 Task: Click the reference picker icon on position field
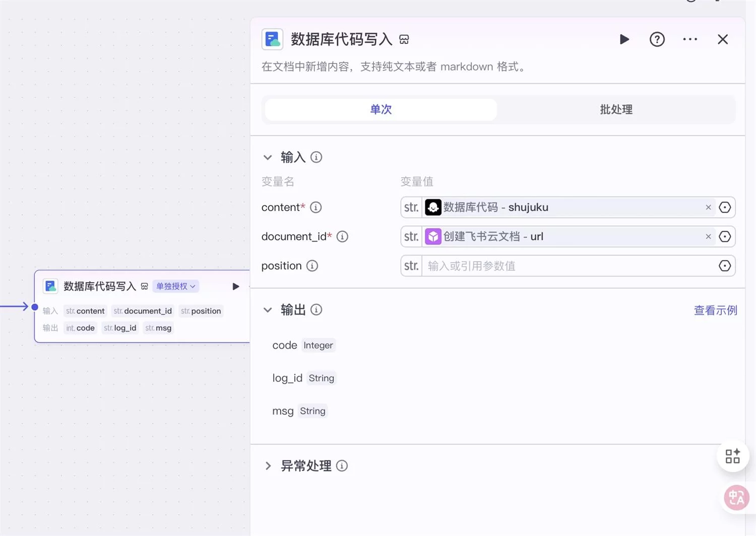point(725,265)
